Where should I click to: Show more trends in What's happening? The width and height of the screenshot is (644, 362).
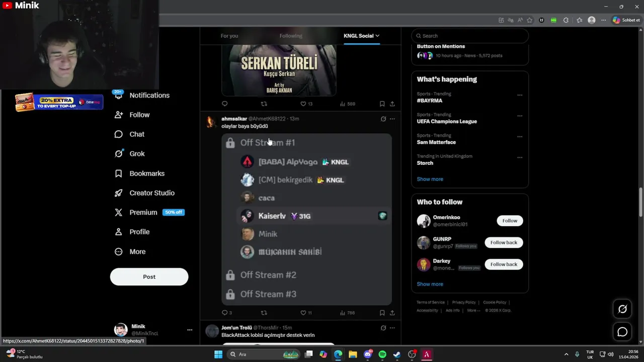430,179
